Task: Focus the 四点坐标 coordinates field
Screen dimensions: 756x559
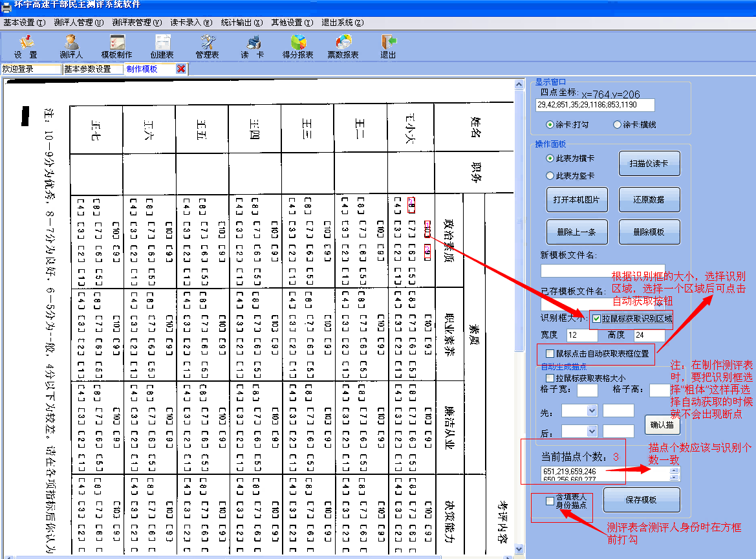Action: (x=595, y=105)
